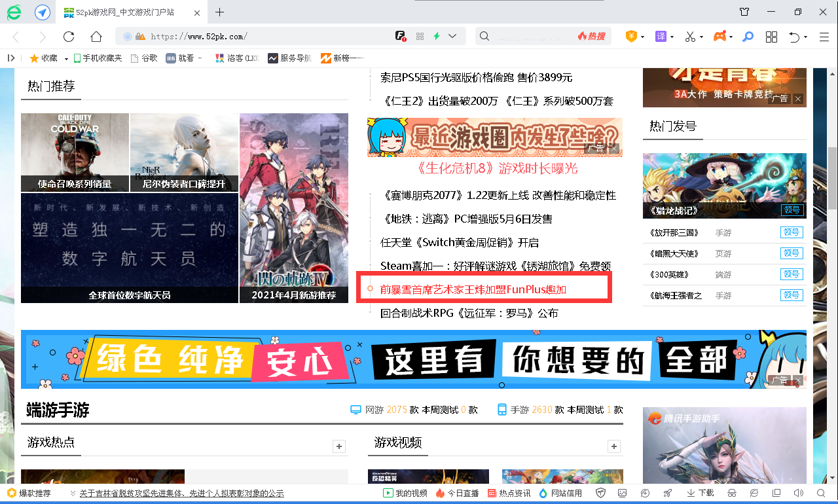Expand 游戏热点 section with plus icon
This screenshot has height=504, width=838.
click(339, 446)
